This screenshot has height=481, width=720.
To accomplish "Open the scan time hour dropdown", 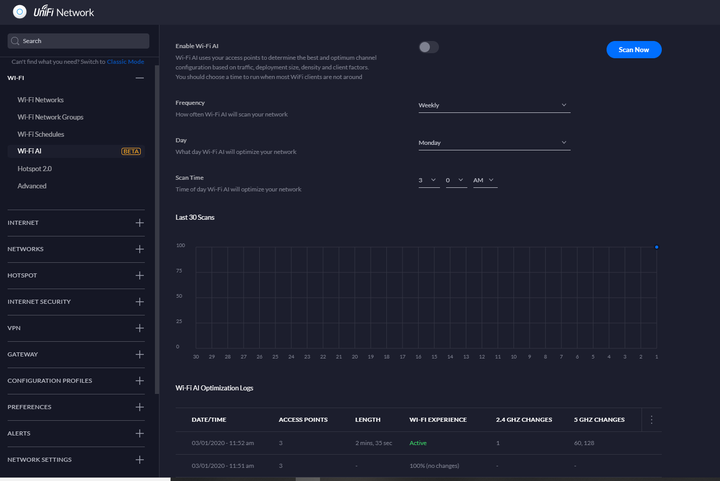I will [429, 180].
